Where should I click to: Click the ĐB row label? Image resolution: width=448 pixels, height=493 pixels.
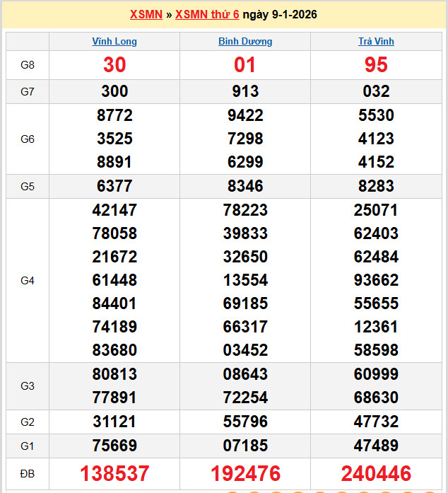pyautogui.click(x=28, y=473)
